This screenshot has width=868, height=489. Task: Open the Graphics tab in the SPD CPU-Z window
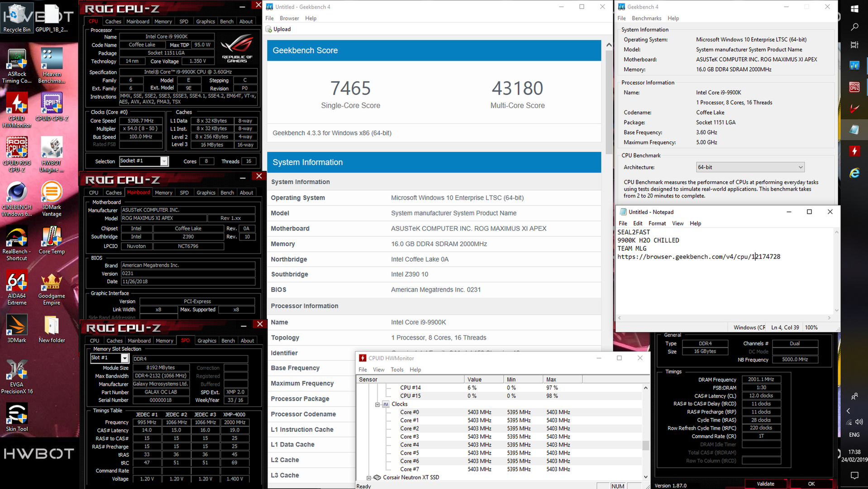[x=207, y=340]
